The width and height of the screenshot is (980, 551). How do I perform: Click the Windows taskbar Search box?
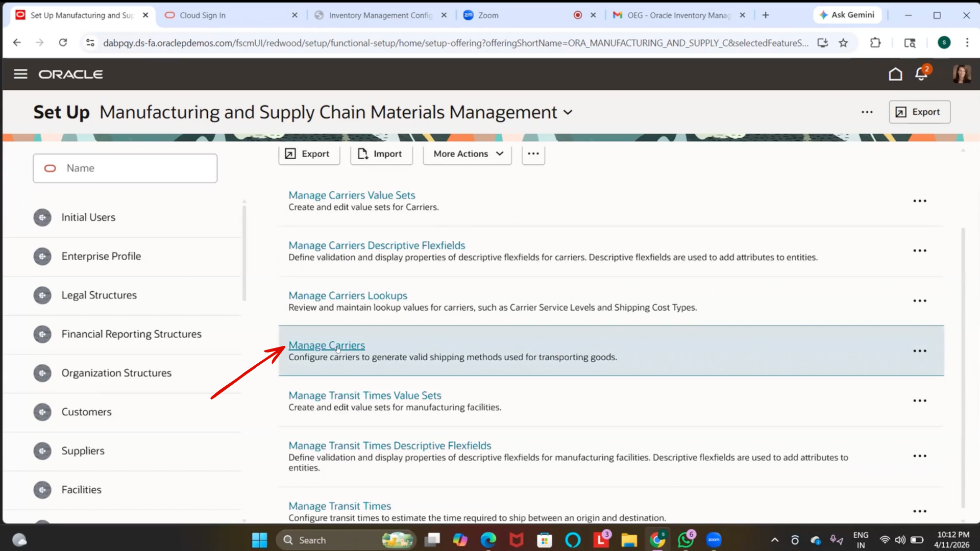click(x=346, y=540)
